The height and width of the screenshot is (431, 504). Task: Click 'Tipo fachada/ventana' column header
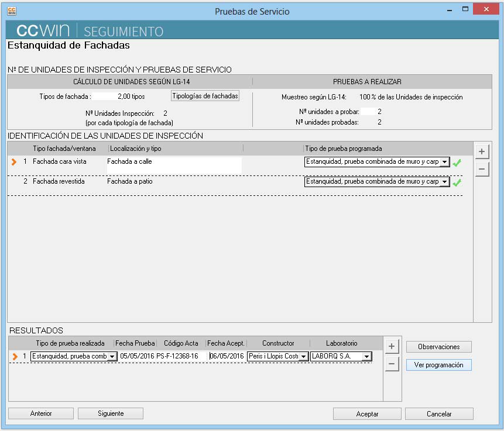(x=64, y=149)
